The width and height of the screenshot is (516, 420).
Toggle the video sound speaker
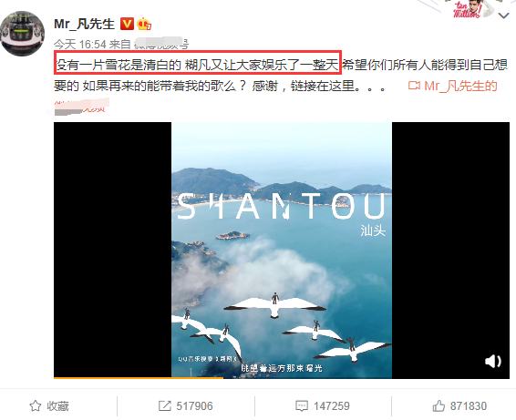492,361
